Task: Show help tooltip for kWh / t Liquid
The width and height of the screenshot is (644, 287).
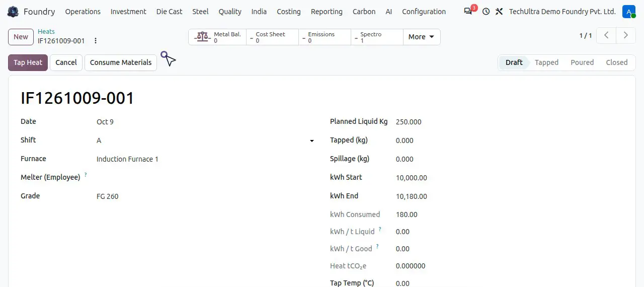Action: (x=380, y=229)
